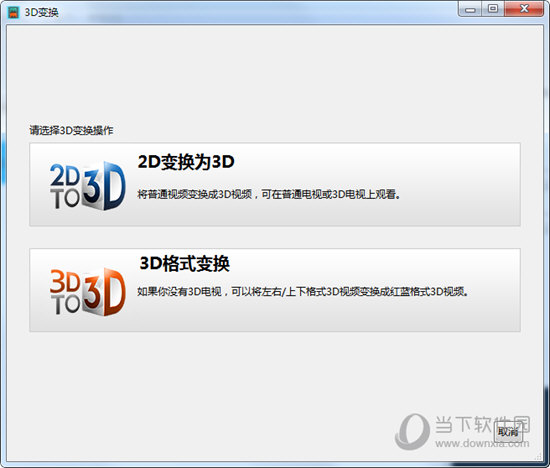The image size is (550, 468).
Task: Close the 3D变换 window
Action: pos(524,9)
